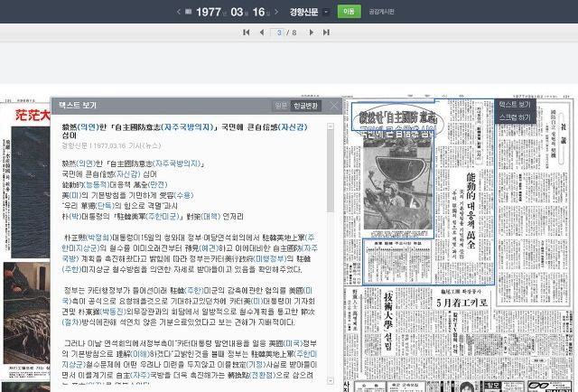Click the newspaper name 경향신문

(303, 12)
